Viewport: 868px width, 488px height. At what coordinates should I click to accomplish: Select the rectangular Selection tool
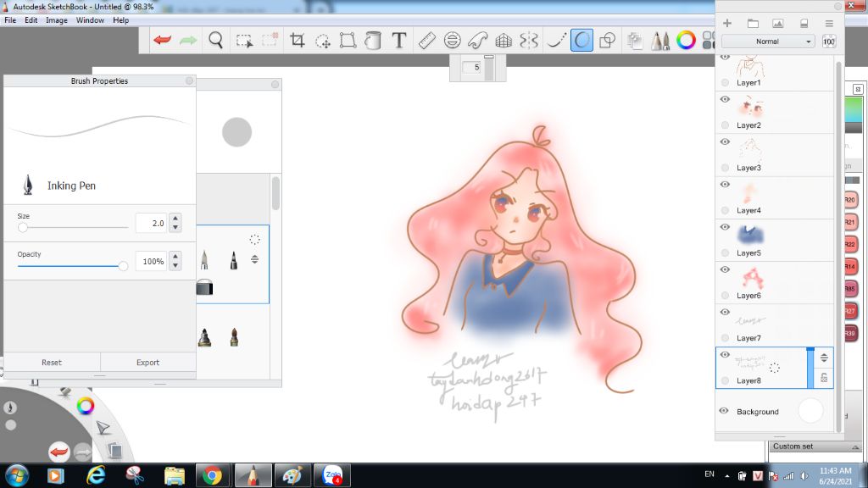pos(244,41)
